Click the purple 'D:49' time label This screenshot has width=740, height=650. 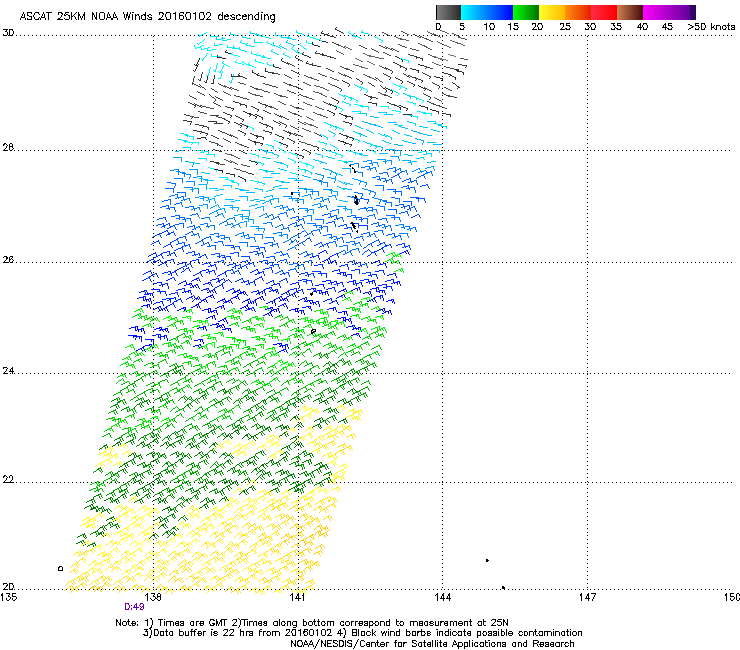coord(134,607)
